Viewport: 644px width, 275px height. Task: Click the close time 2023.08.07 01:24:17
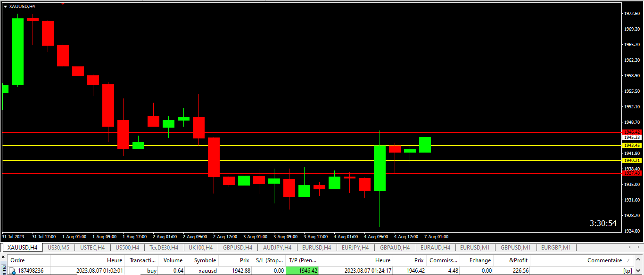tap(368, 271)
